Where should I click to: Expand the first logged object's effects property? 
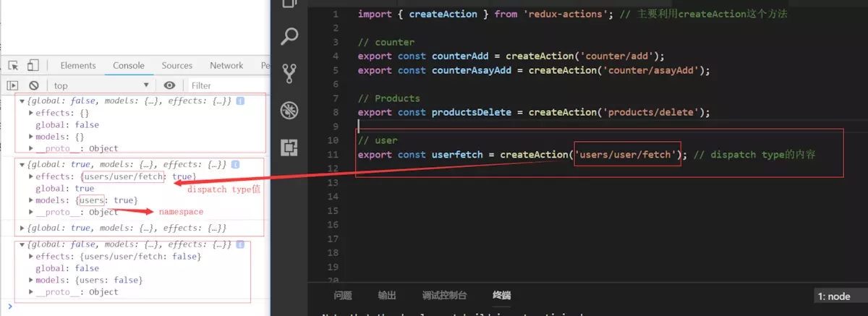(x=30, y=113)
